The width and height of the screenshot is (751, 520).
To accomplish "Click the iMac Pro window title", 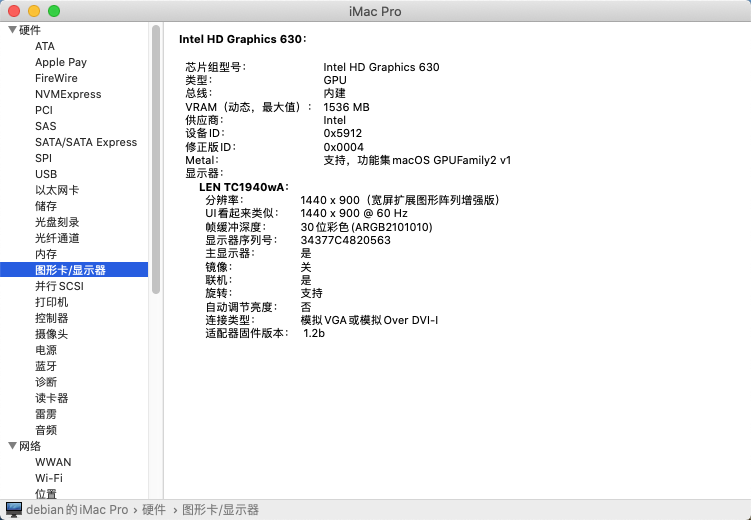I will pyautogui.click(x=375, y=11).
